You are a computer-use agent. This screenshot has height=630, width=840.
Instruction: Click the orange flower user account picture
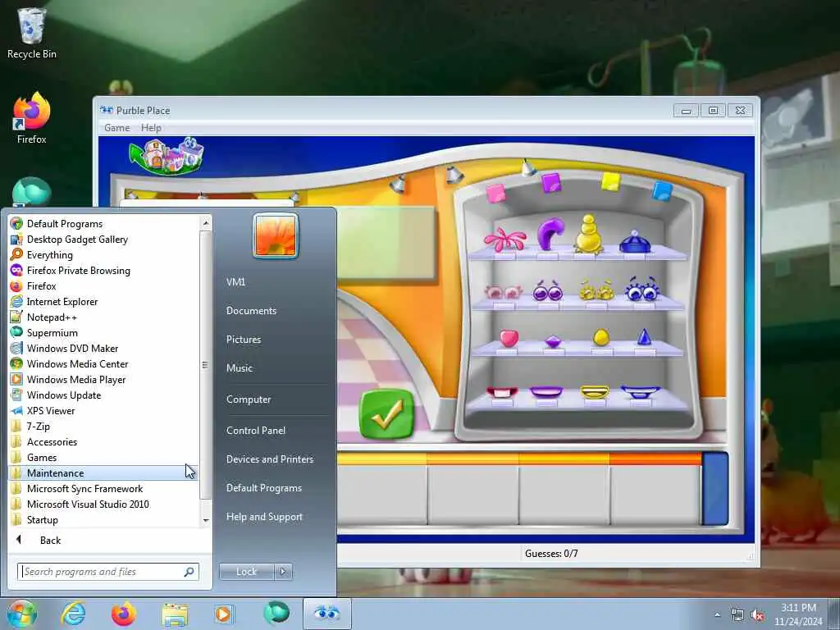[276, 235]
